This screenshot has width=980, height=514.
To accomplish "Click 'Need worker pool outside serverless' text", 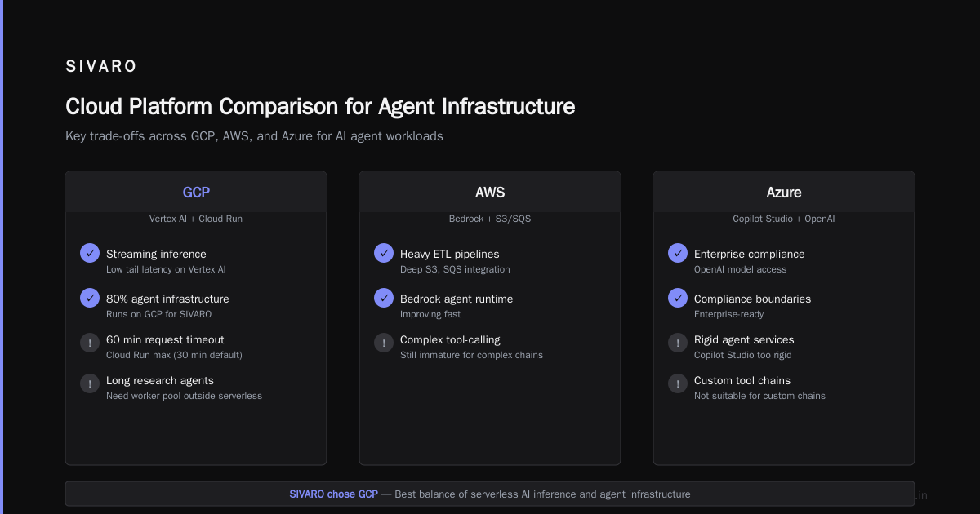I will tap(184, 396).
